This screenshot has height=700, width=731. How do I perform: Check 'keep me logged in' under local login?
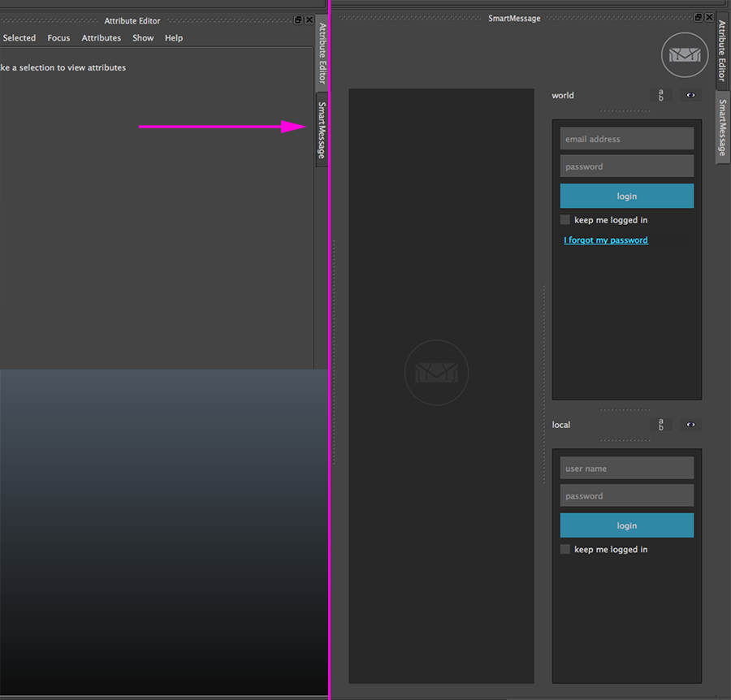click(565, 550)
